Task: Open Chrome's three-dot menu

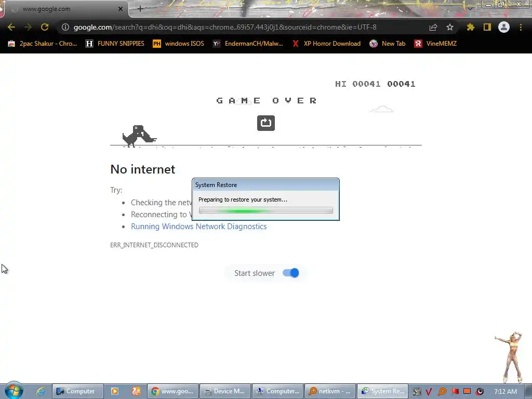Action: 521,27
